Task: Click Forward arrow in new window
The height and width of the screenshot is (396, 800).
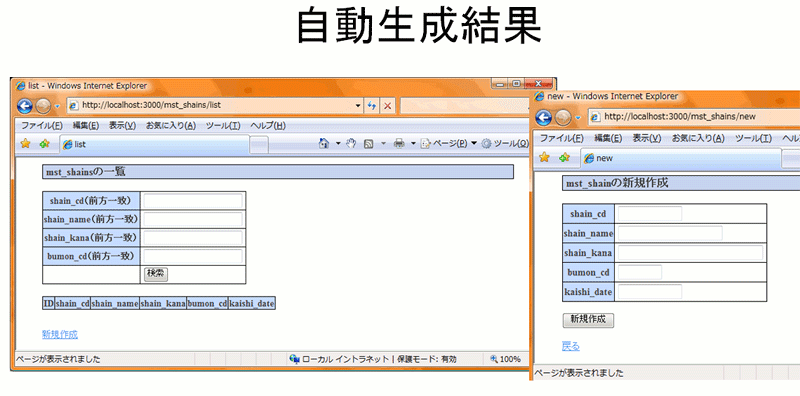Action: pos(563,118)
